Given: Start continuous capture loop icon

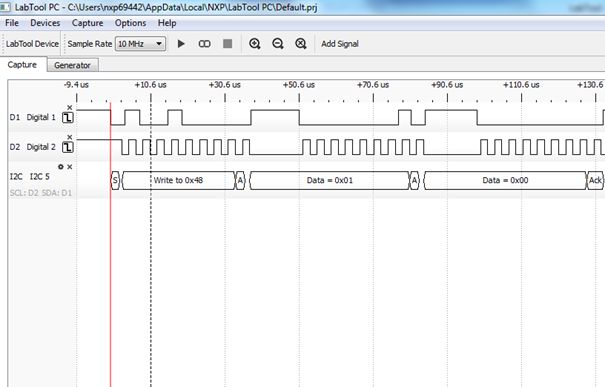Looking at the screenshot, I should tap(204, 44).
